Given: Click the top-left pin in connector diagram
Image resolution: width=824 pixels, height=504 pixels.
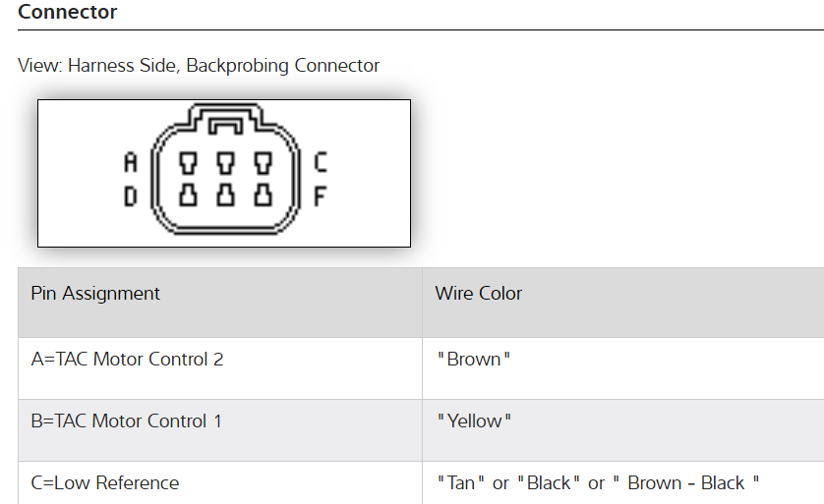Looking at the screenshot, I should click(188, 162).
